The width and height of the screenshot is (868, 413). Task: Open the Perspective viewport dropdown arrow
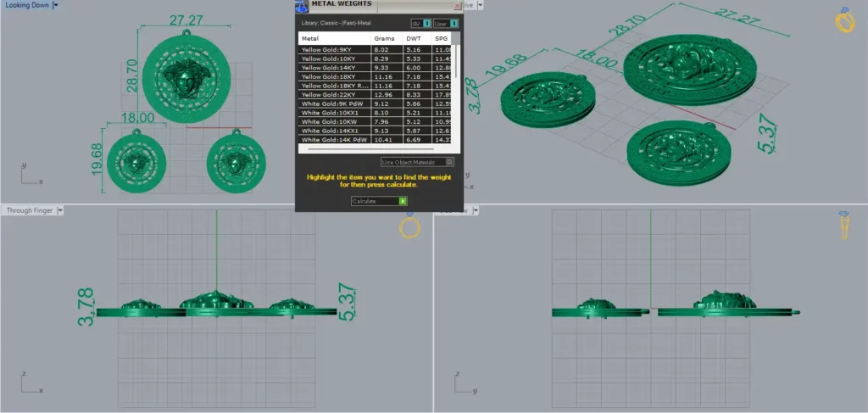(480, 5)
